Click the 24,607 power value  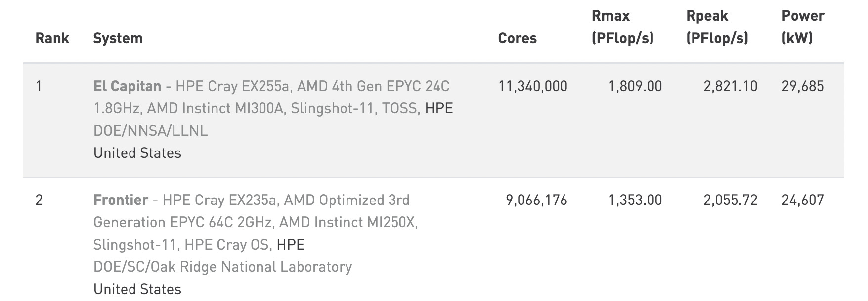(x=803, y=200)
